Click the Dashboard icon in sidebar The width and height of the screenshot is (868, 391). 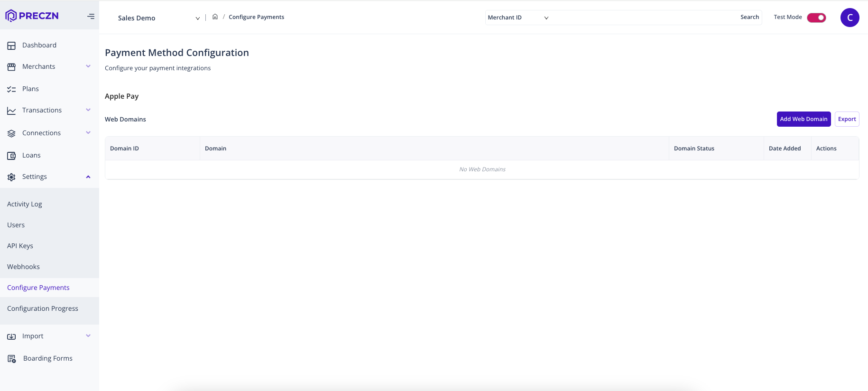(11, 46)
